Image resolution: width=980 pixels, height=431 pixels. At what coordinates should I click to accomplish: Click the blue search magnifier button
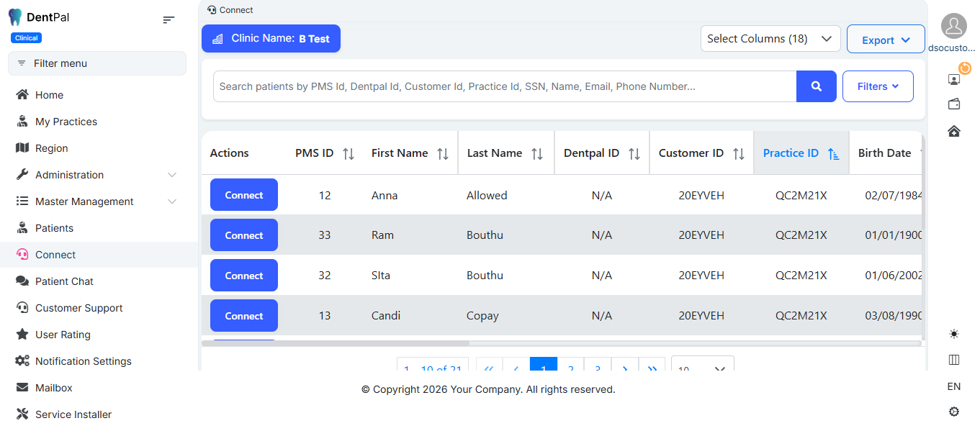point(816,86)
